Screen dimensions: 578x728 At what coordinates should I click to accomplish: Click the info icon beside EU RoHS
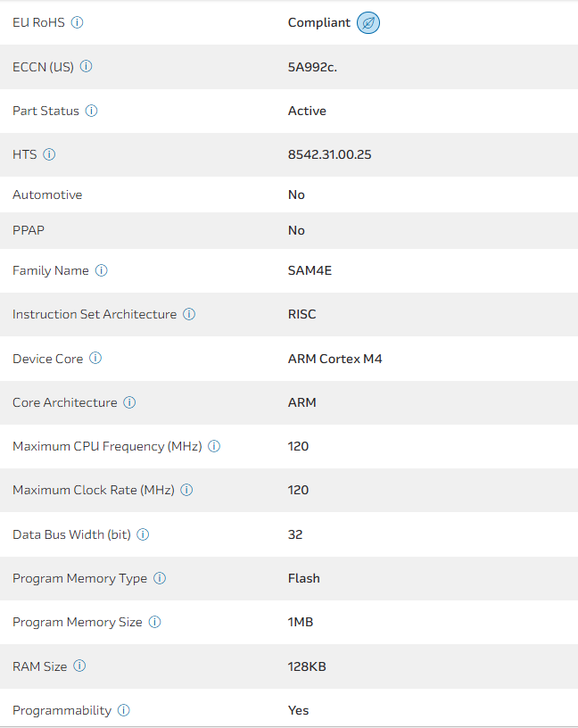(77, 22)
